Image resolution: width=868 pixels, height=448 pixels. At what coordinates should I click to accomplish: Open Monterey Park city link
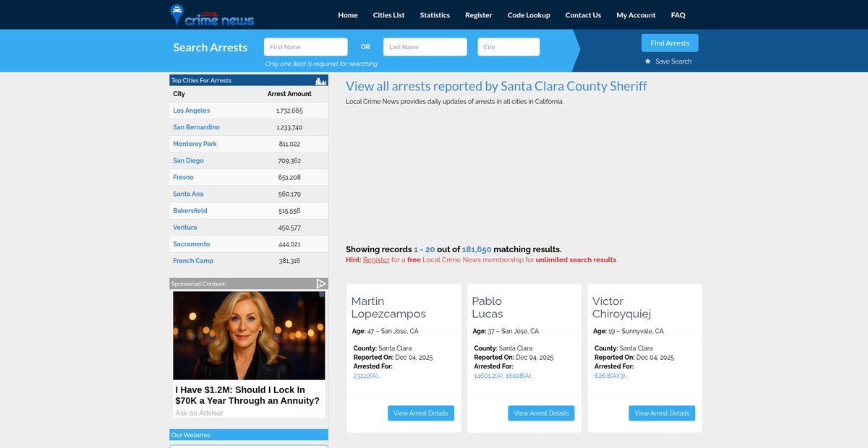tap(195, 144)
